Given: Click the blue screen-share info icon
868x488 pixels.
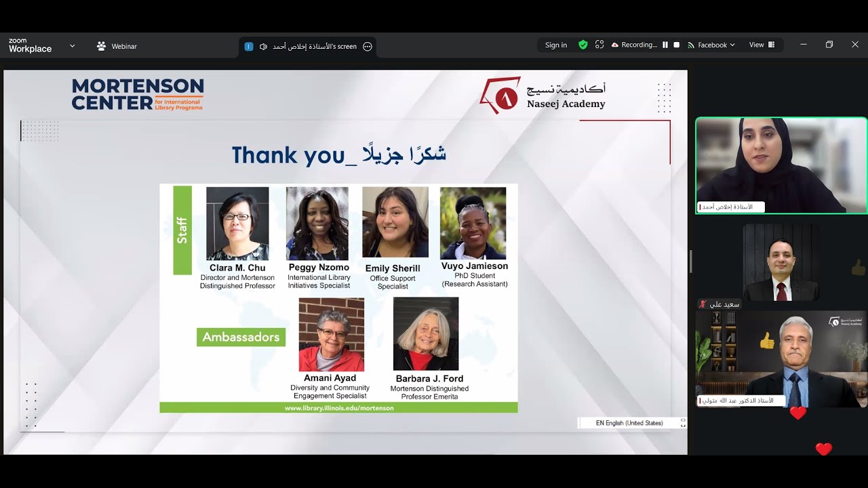Looking at the screenshot, I should click(x=248, y=47).
